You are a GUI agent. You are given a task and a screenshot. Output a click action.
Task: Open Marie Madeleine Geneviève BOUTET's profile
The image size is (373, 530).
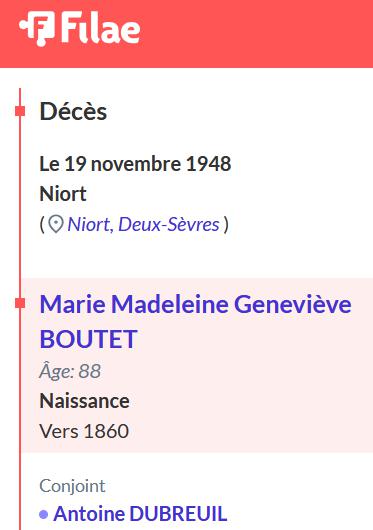(x=196, y=321)
